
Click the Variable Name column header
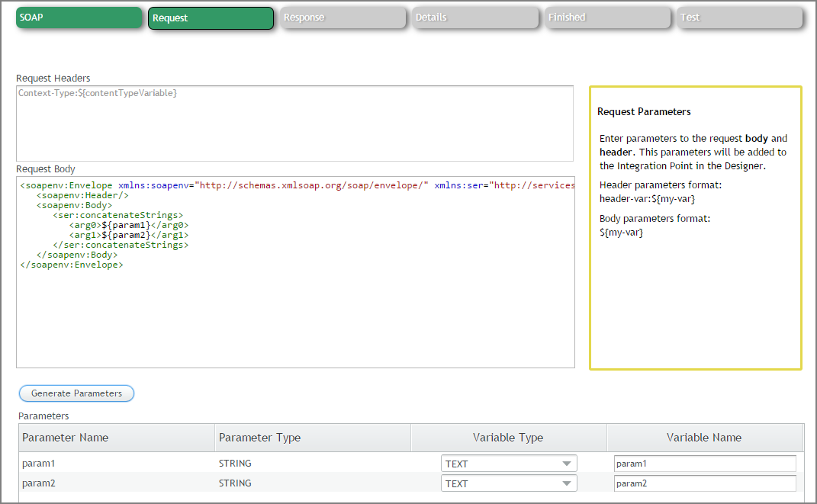point(704,438)
